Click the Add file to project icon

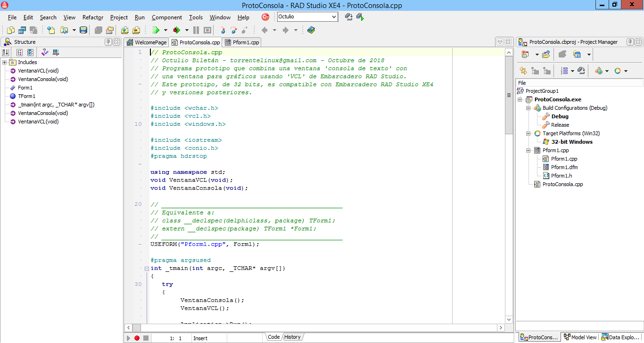[x=125, y=30]
